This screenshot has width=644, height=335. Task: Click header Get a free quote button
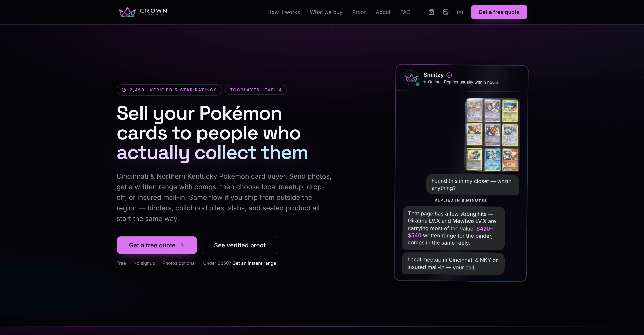(x=499, y=12)
